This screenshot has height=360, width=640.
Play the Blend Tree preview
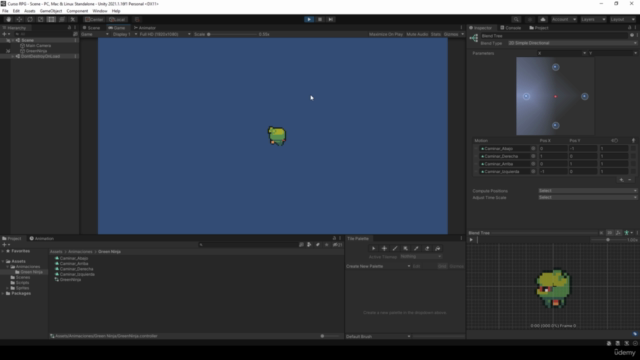[471, 240]
